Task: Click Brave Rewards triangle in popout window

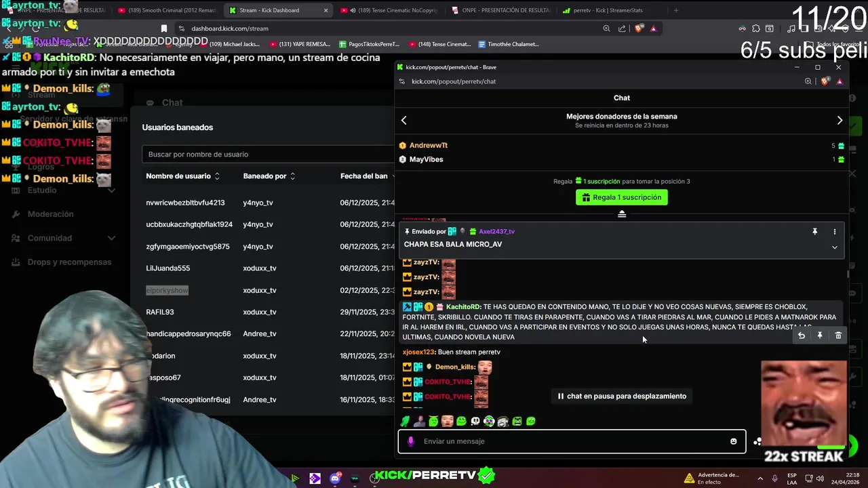Action: (x=840, y=81)
